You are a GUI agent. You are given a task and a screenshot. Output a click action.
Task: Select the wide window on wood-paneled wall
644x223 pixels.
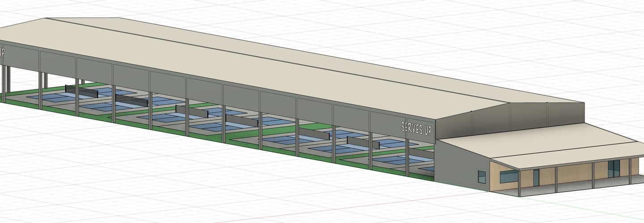509,177
